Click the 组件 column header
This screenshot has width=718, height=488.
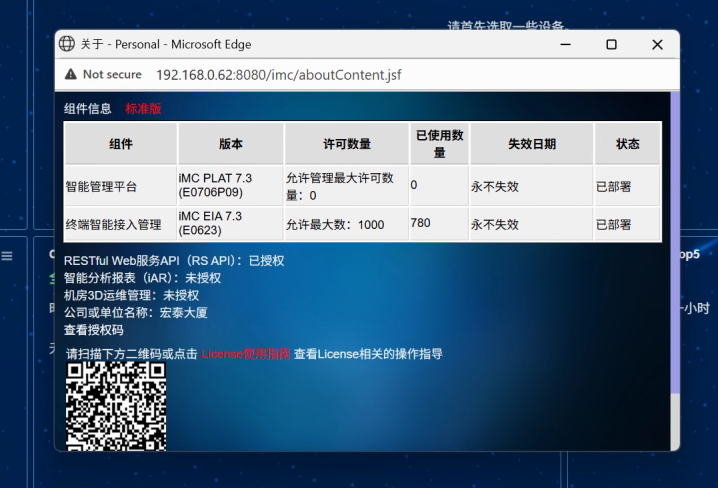point(120,144)
